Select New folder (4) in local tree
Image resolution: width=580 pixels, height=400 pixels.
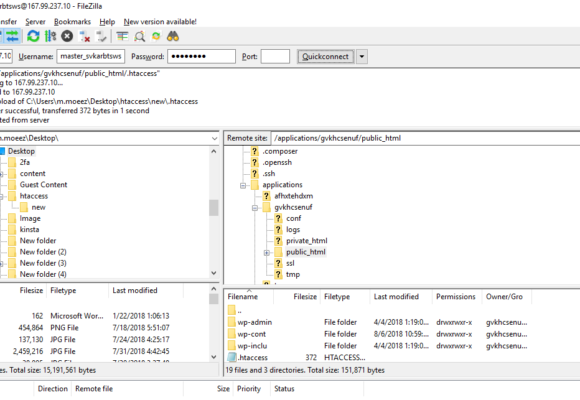pos(43,274)
